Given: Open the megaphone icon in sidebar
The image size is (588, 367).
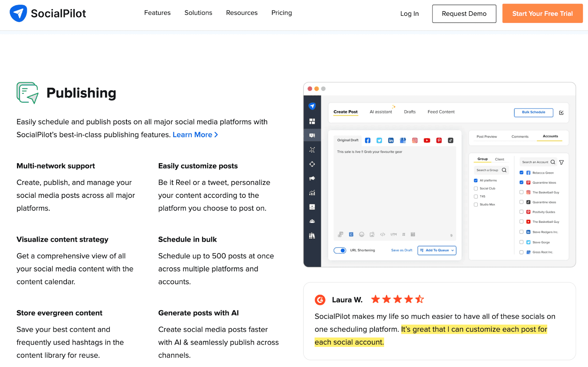Looking at the screenshot, I should tap(312, 178).
